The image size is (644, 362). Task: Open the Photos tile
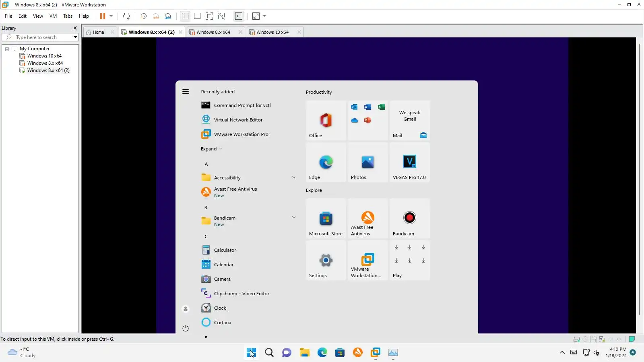point(368,162)
